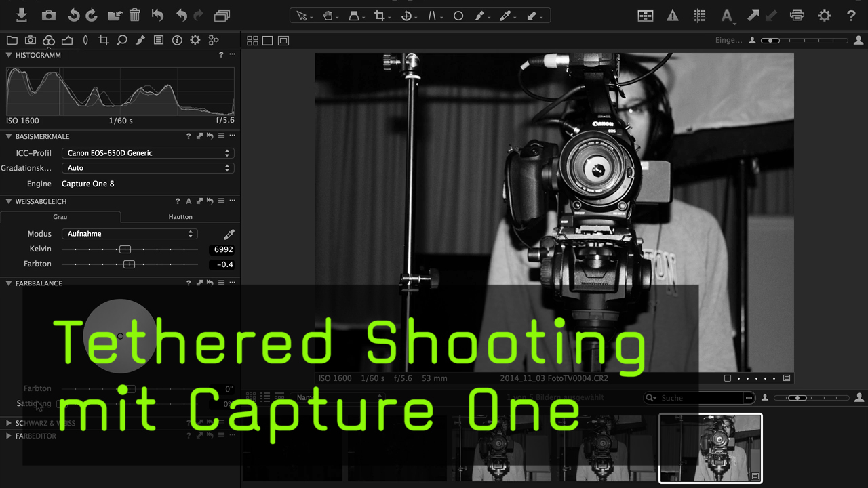Reset the Weissabgleich panel with its reset arrow
Screen dimensions: 868x488
(210, 201)
